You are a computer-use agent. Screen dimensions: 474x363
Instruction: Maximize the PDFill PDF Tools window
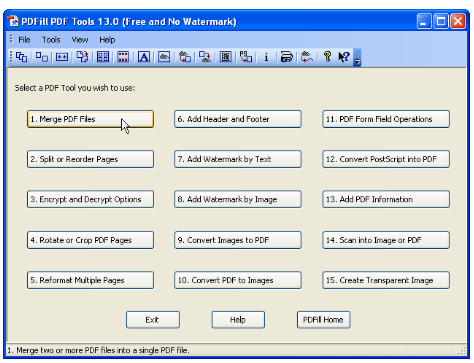[441, 22]
